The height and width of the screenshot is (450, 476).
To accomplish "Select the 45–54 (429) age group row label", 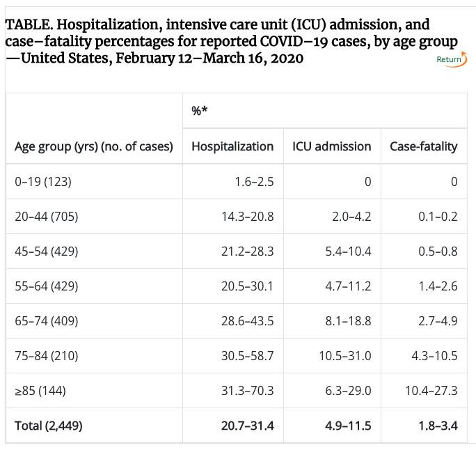I will pos(46,251).
